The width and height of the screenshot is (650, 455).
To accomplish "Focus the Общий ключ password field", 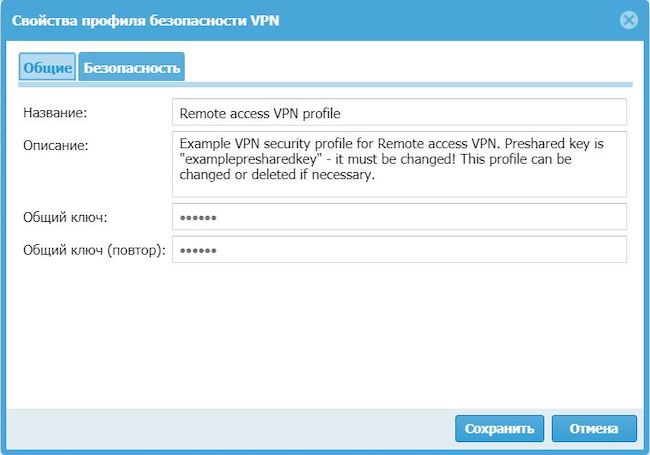I will click(x=399, y=217).
